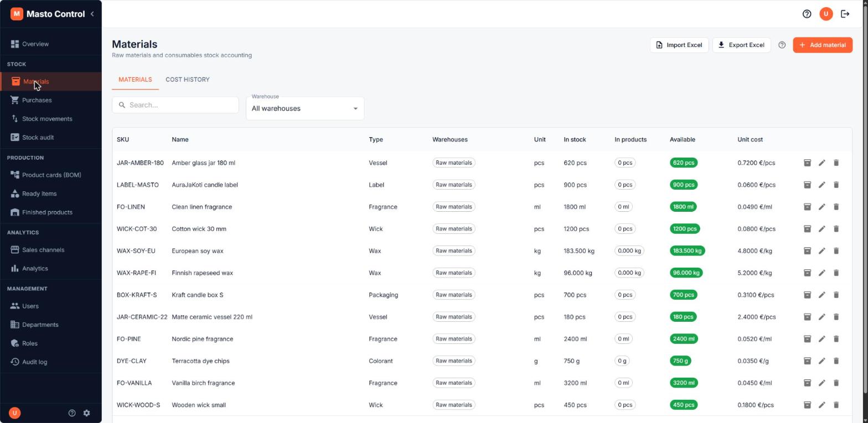The height and width of the screenshot is (423, 868).
Task: Click the In stock column header
Action: pos(575,139)
